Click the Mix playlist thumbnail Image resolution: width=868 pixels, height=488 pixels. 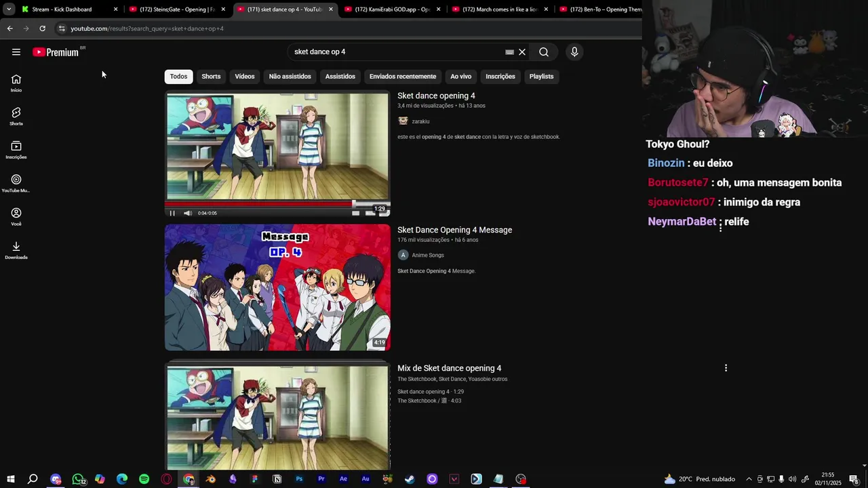click(x=277, y=417)
